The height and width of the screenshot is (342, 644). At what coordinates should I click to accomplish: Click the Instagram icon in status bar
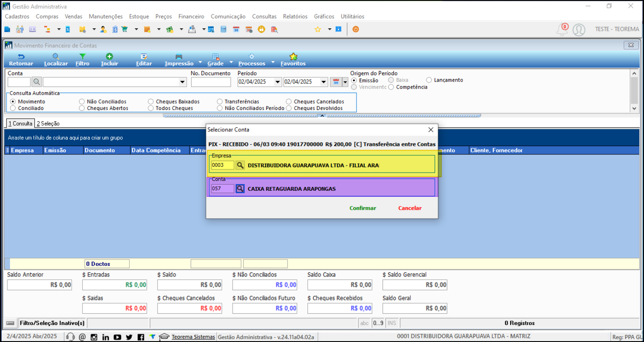[94, 337]
